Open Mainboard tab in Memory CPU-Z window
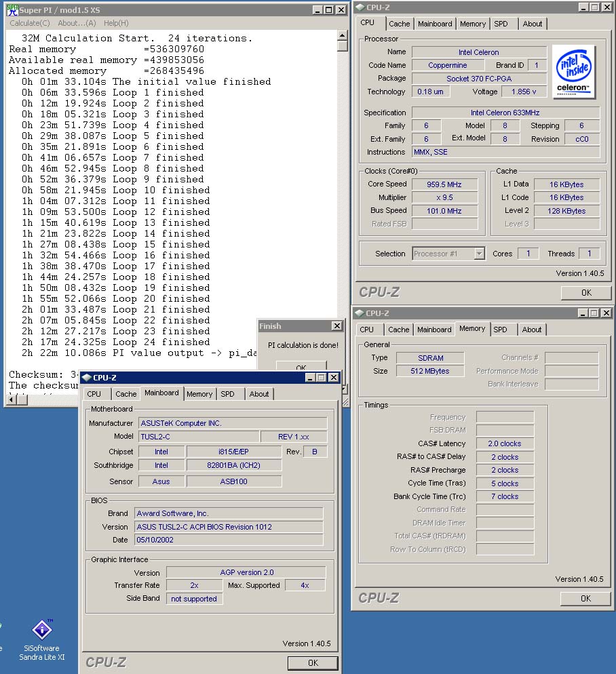Screen dimensions: 616x674 coord(434,330)
